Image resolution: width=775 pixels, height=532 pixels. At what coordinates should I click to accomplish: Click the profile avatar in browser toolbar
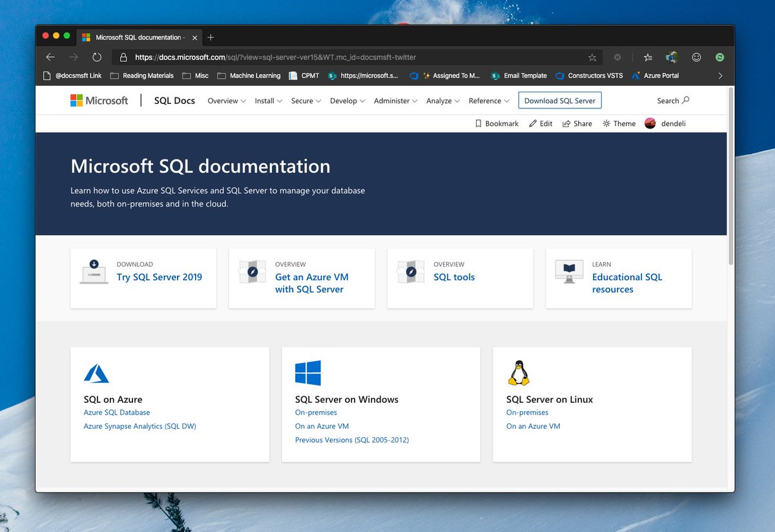point(672,57)
